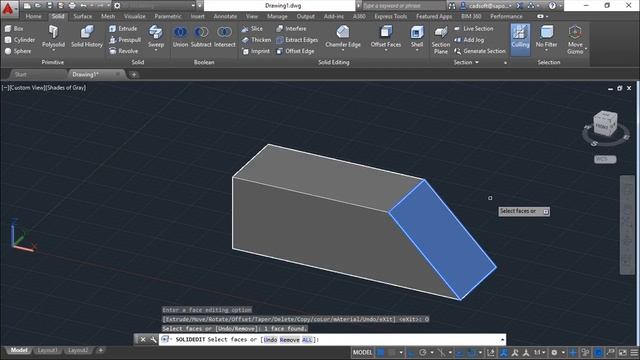Click the ViewCube Front face

[x=601, y=127]
